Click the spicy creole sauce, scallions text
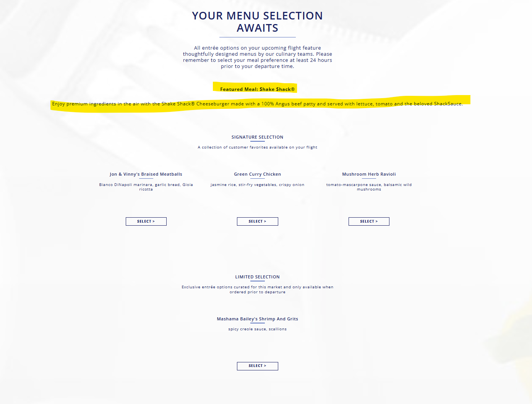Viewport: 532px width, 404px height. 257,329
